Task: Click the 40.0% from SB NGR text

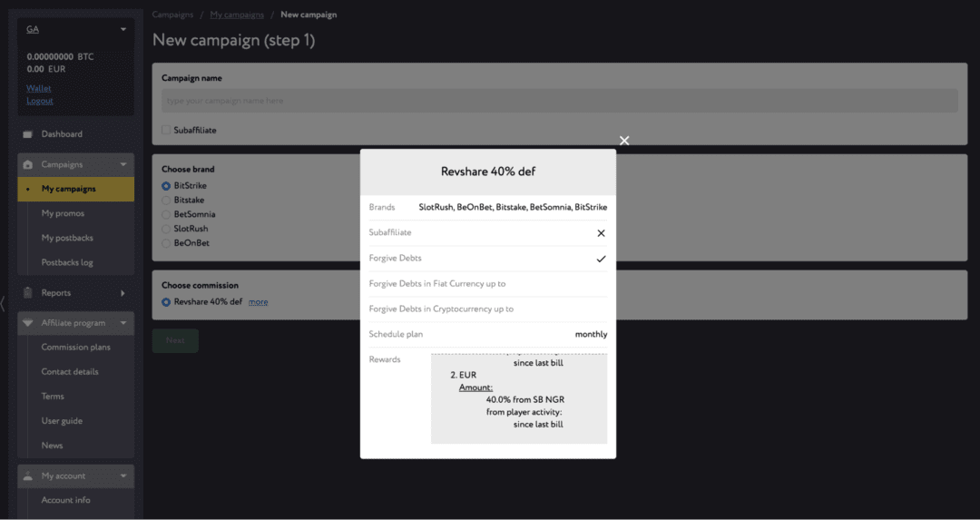Action: [x=525, y=399]
